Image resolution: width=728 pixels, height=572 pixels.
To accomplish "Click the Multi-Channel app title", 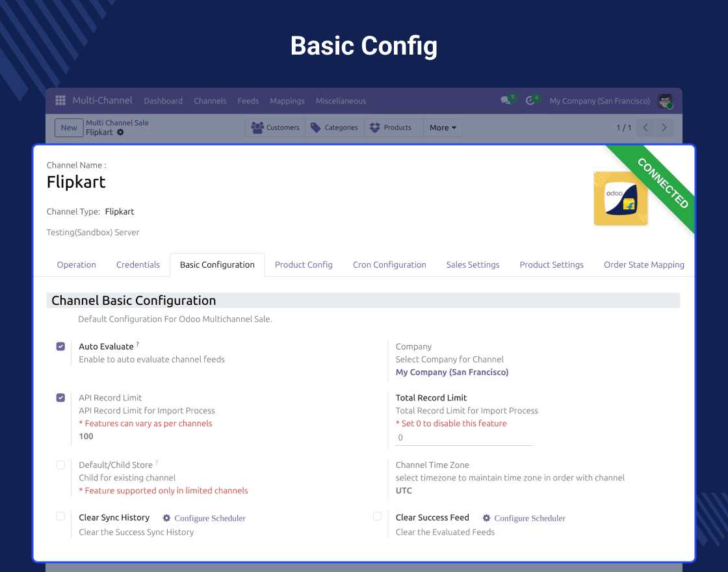I will (102, 100).
